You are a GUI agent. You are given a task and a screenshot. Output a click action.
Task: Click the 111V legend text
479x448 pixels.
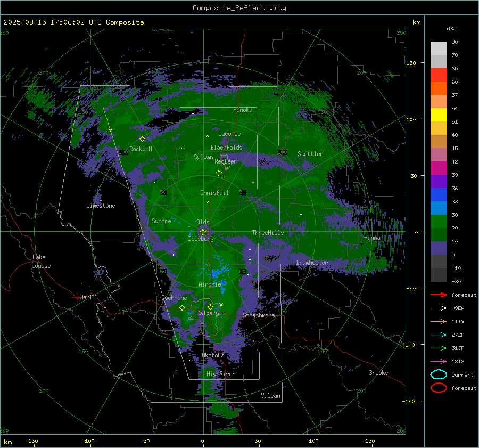tap(458, 321)
